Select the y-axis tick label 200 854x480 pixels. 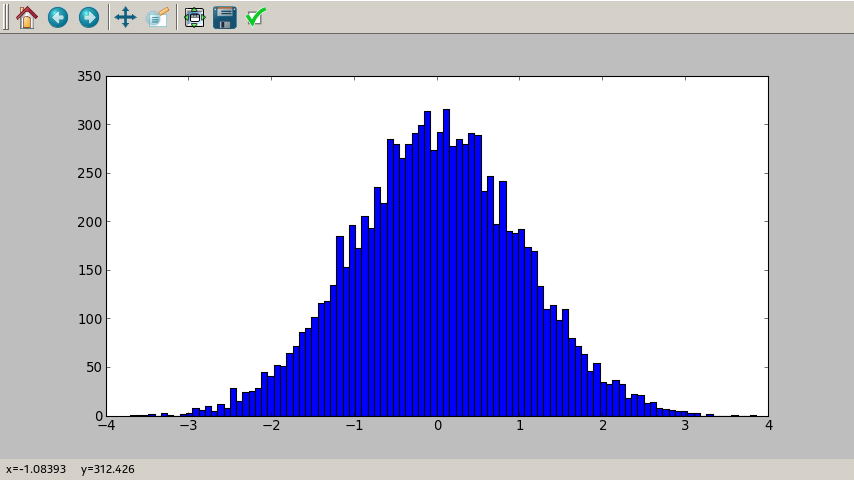point(89,222)
